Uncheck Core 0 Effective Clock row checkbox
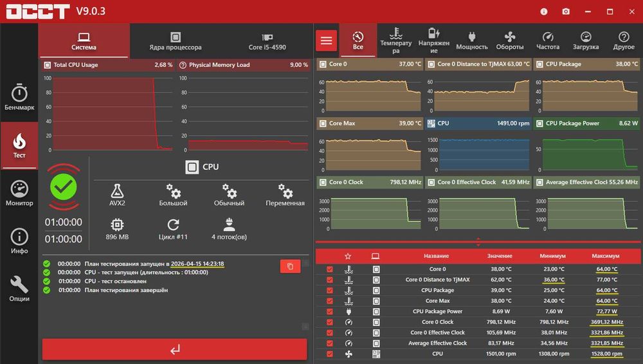643x364 pixels. (x=330, y=333)
